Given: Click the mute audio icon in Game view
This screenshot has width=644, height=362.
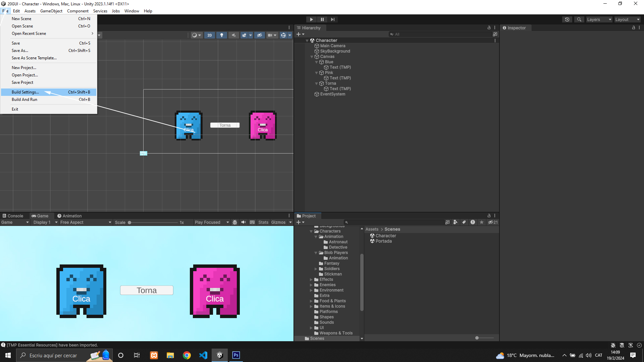Looking at the screenshot, I should tap(244, 222).
